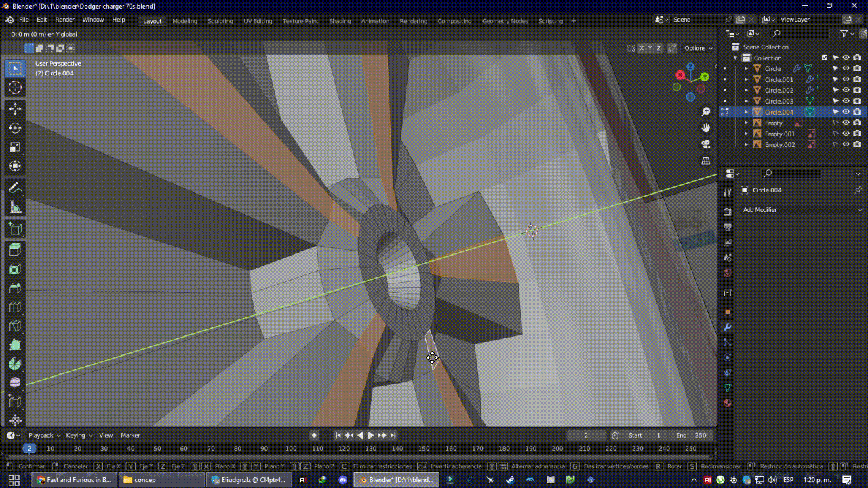This screenshot has height=488, width=868.
Task: Activate the Move tool
Action: coord(15,109)
